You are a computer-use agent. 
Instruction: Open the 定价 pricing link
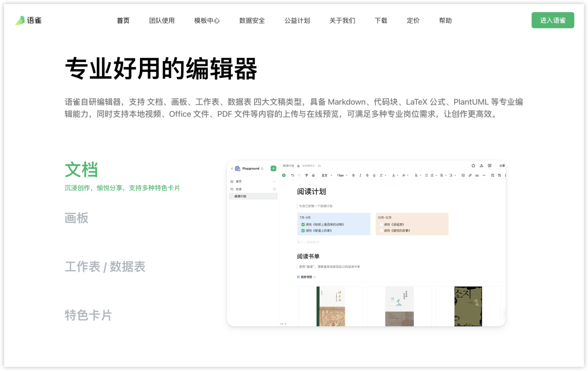pyautogui.click(x=413, y=21)
